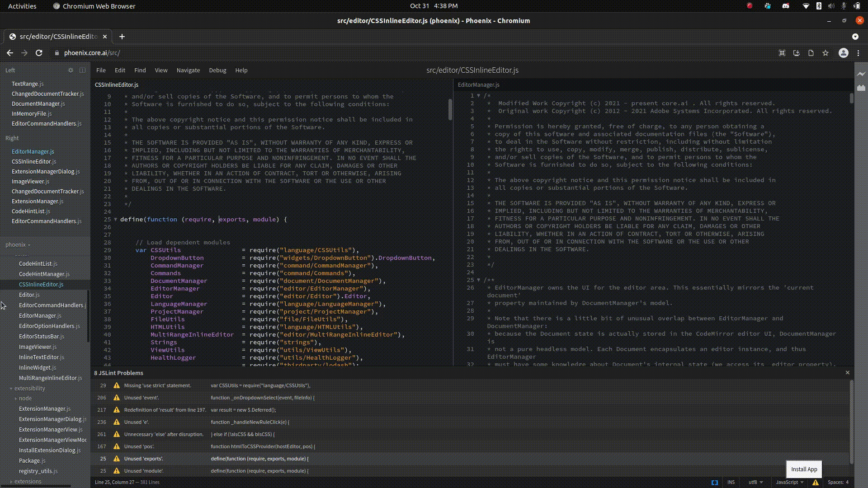Close the JSLint Problems panel
Image resolution: width=868 pixels, height=488 pixels.
tap(848, 373)
